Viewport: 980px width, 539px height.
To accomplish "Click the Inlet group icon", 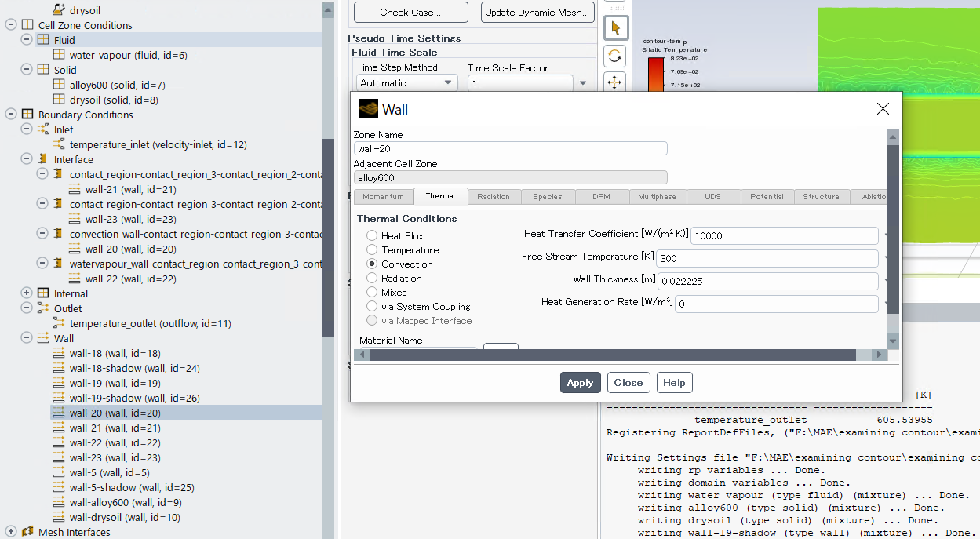I will coord(43,129).
